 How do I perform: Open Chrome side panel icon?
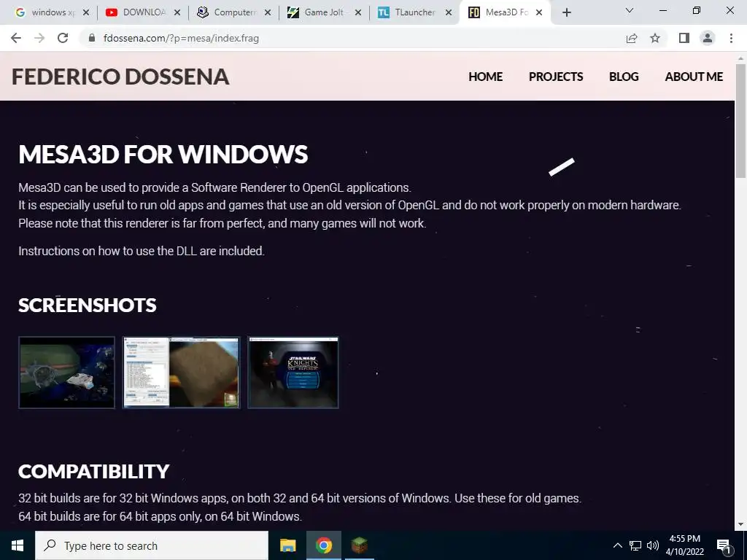[x=684, y=38]
